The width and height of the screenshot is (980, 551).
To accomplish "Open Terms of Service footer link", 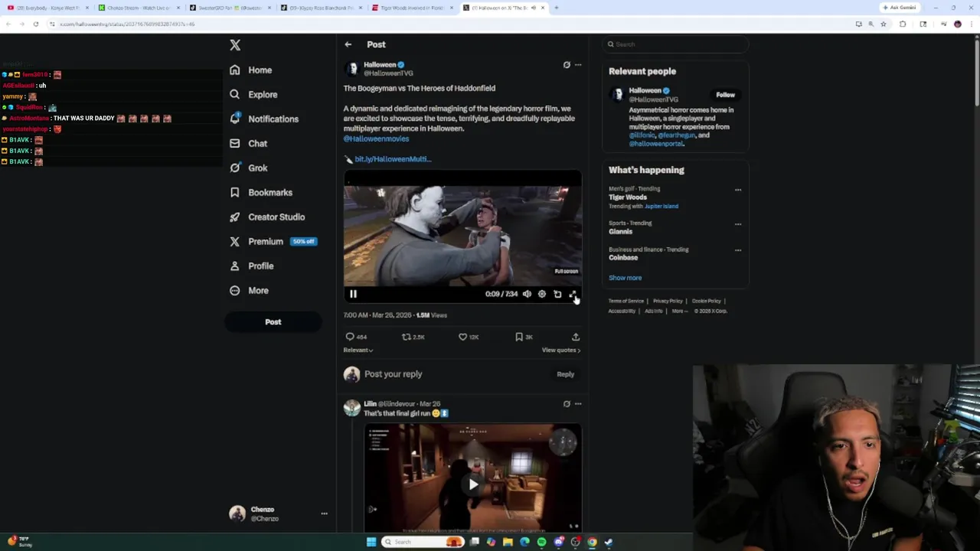I will pyautogui.click(x=626, y=301).
